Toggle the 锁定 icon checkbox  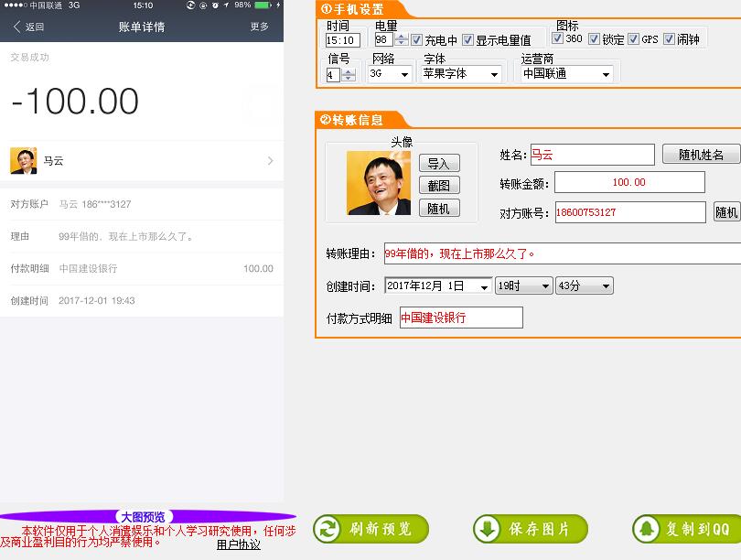coord(594,38)
